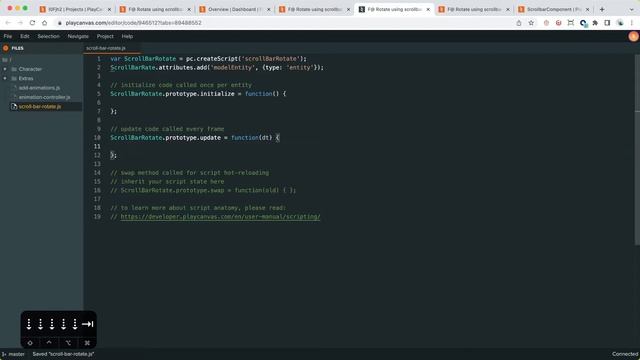Close the Projects PlayCanvas browser tab
The image size is (640, 360).
tap(109, 9)
